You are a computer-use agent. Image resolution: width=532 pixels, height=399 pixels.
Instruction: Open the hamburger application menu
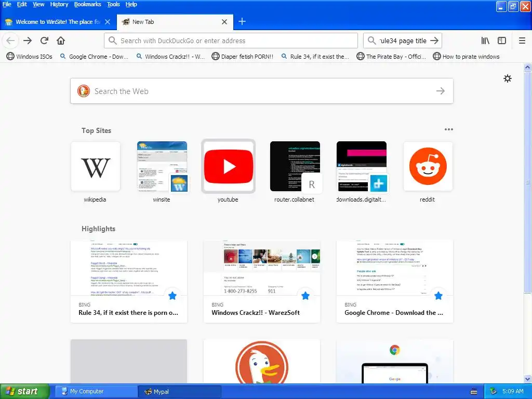[522, 41]
